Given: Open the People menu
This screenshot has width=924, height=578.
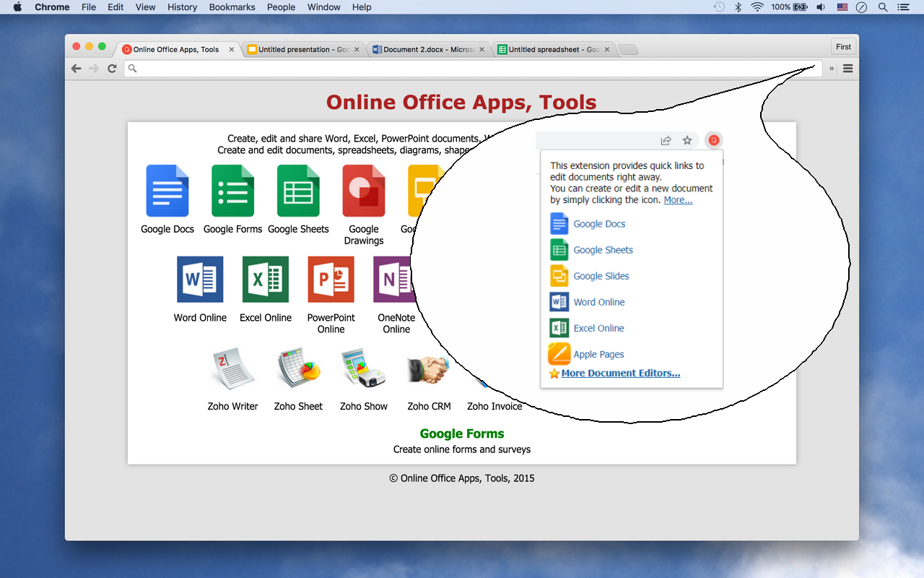Looking at the screenshot, I should (x=281, y=7).
